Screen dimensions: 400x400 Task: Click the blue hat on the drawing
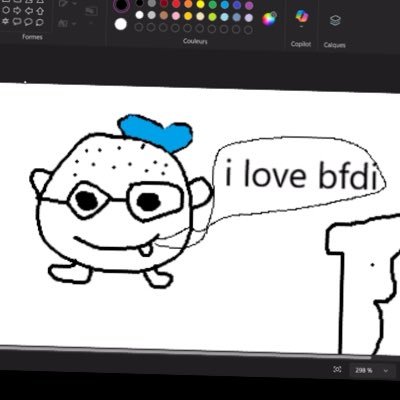(156, 133)
